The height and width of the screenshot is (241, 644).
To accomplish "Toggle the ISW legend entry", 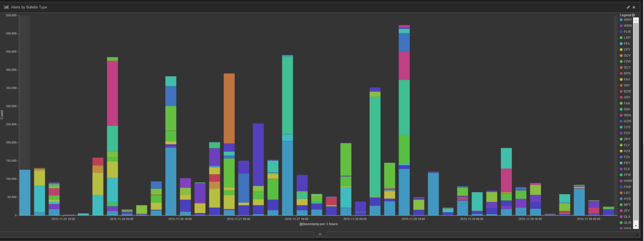I will click(x=626, y=109).
